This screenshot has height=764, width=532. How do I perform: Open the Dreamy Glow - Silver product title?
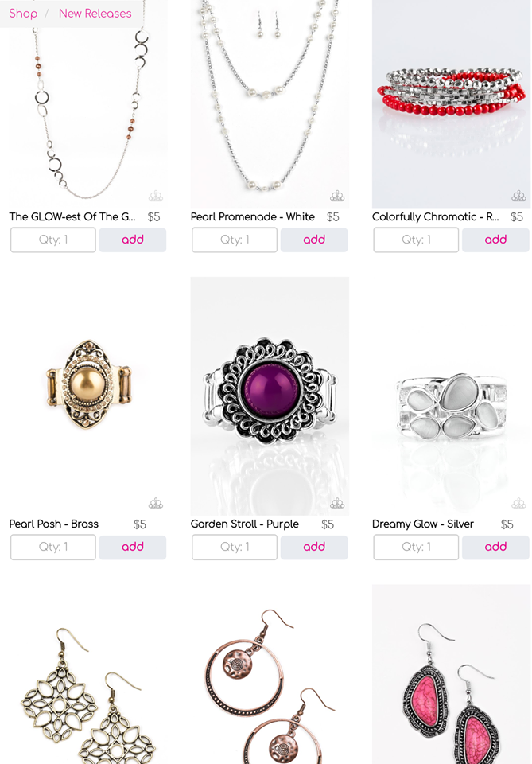click(x=422, y=524)
